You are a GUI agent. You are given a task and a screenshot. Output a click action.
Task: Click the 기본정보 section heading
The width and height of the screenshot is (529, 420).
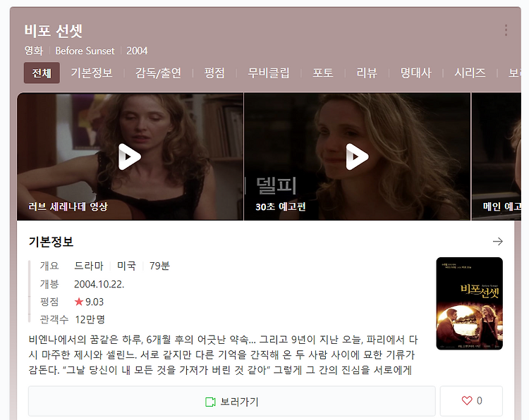click(x=51, y=241)
